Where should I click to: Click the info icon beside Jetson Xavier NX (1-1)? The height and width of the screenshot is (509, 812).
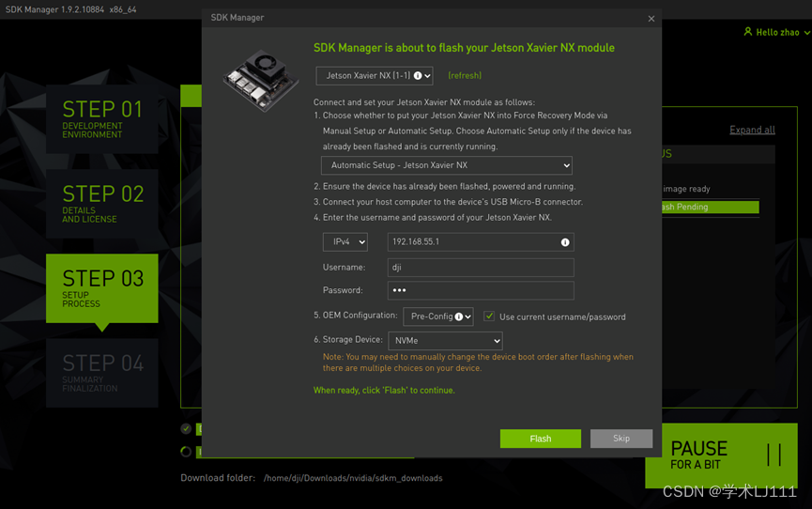coord(418,76)
